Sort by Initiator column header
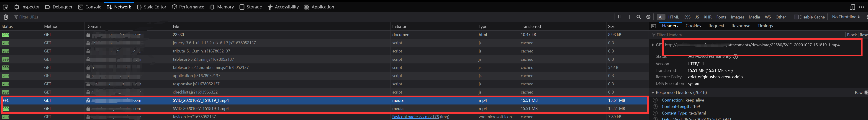 (x=433, y=26)
